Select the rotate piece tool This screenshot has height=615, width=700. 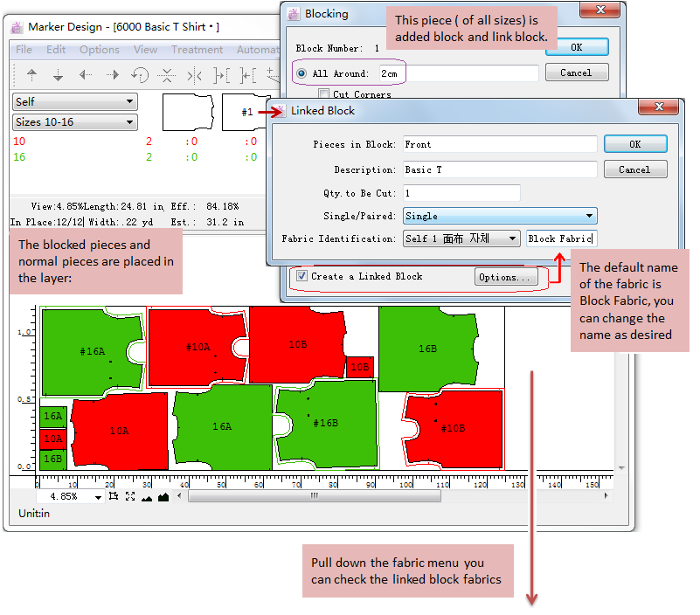[x=140, y=75]
